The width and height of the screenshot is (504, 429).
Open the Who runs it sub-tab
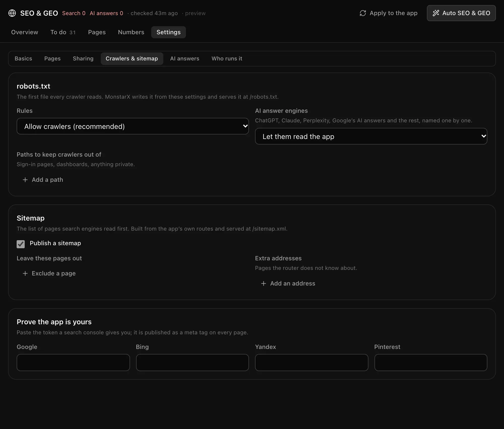pos(227,59)
